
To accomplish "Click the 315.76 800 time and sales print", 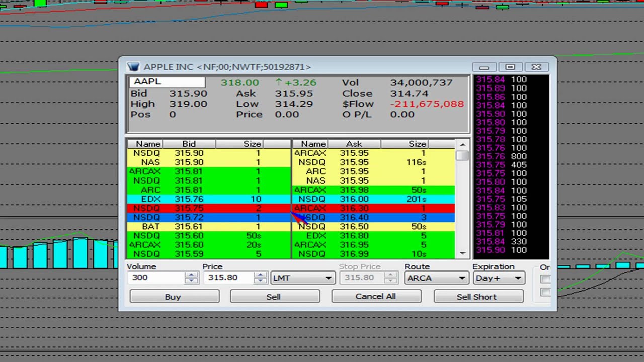I will pos(502,156).
